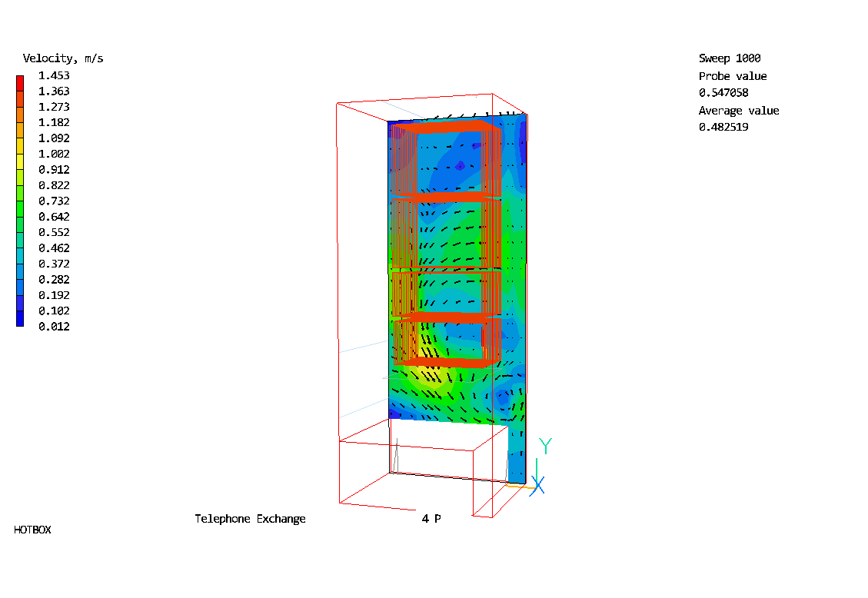The width and height of the screenshot is (868, 598).
Task: Click the Velocity, m/s legend title
Action: click(63, 58)
